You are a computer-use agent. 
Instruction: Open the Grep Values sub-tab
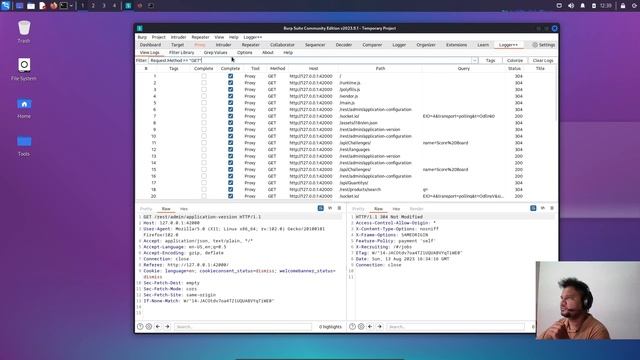point(216,53)
